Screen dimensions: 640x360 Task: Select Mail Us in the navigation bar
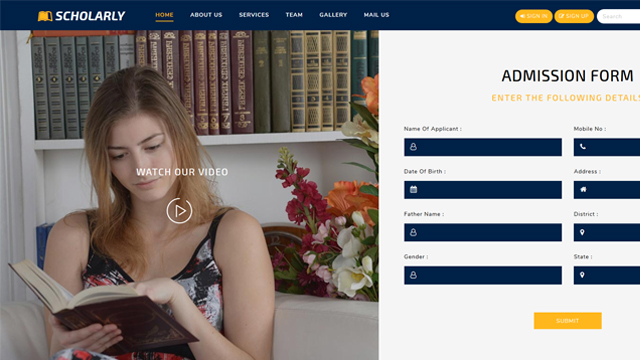point(376,15)
